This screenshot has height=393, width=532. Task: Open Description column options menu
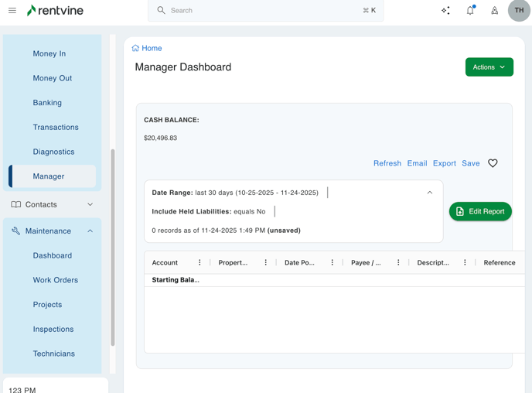coord(465,263)
